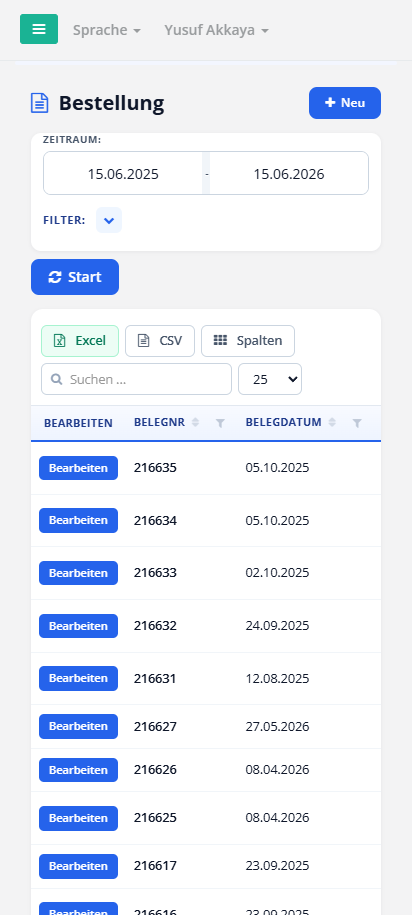Focus the Suchen search field
This screenshot has width=412, height=915.
137,379
